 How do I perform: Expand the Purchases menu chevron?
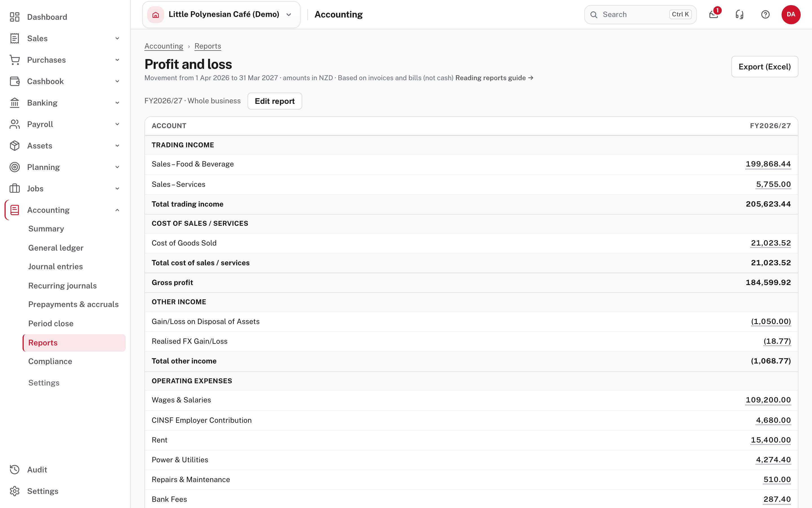[118, 60]
